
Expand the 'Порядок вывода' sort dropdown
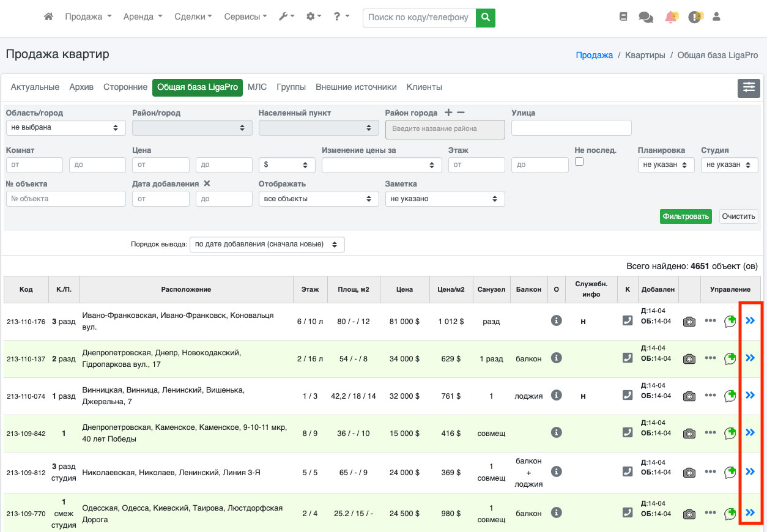pos(267,245)
